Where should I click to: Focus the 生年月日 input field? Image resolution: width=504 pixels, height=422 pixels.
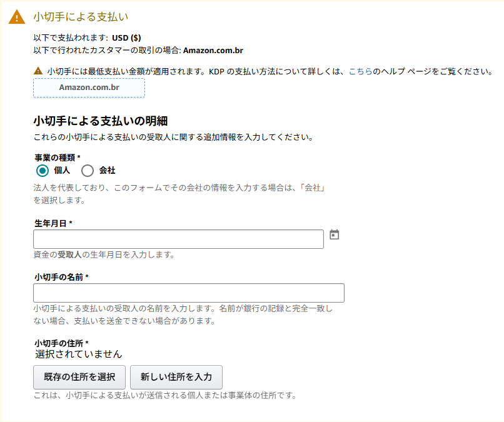(x=178, y=239)
